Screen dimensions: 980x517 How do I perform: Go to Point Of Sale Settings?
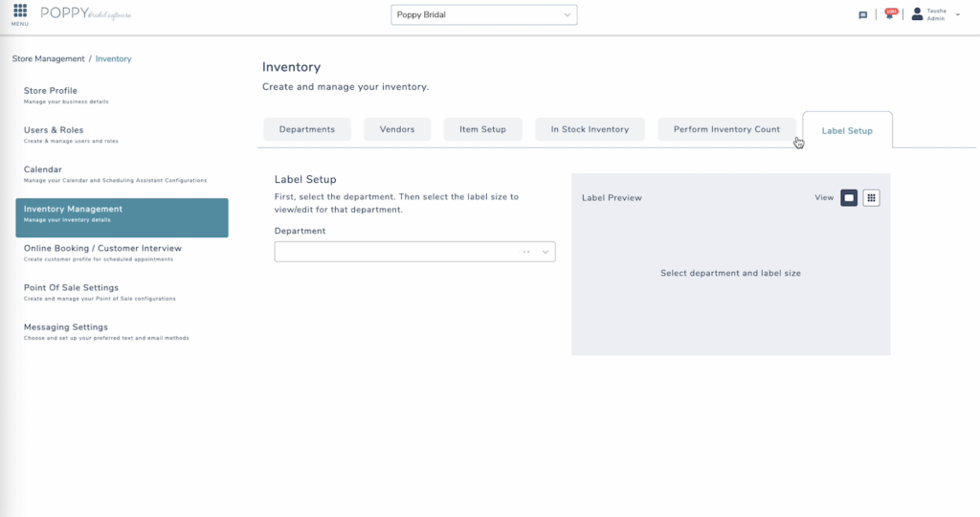click(x=71, y=288)
